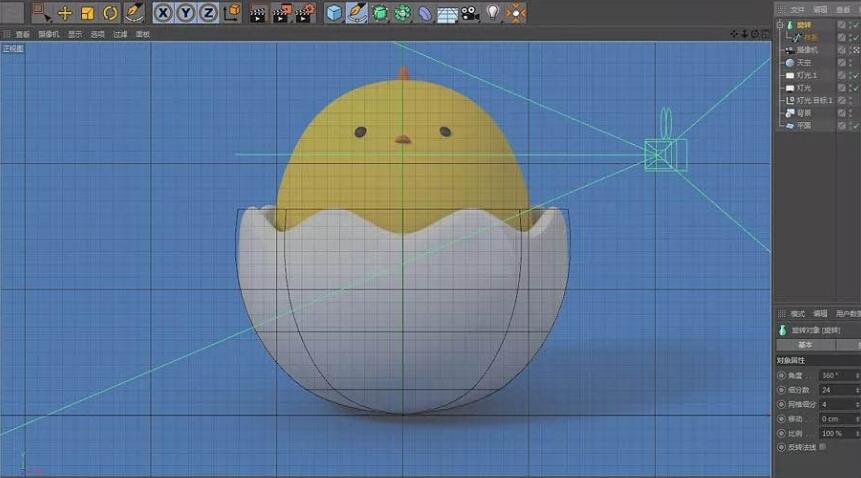Open viewport 选项 menu

point(97,35)
